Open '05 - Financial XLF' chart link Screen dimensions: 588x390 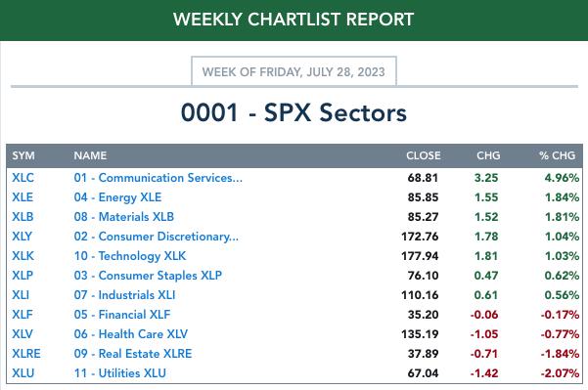pos(122,315)
